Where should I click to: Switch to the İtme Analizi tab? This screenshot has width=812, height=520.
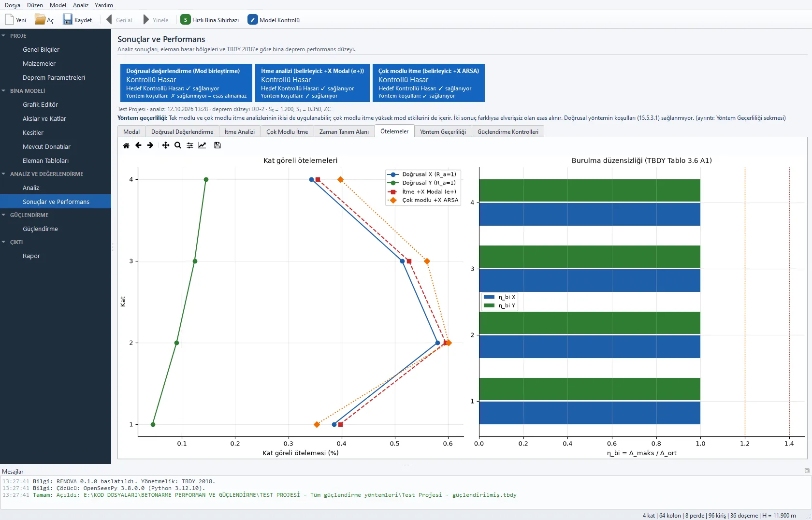click(x=240, y=131)
